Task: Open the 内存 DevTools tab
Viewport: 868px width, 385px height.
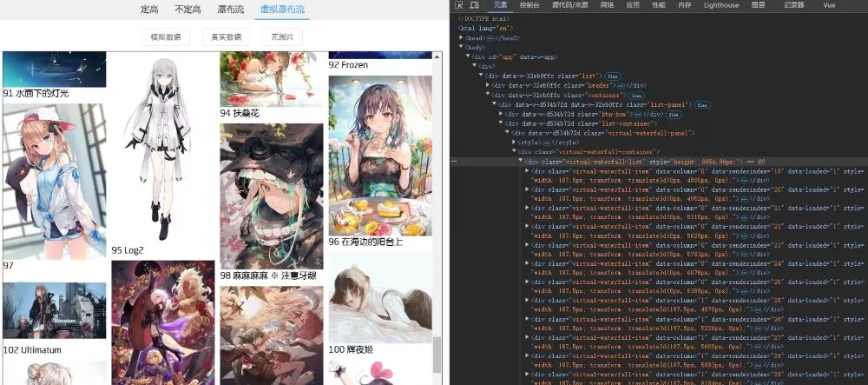Action: [685, 5]
